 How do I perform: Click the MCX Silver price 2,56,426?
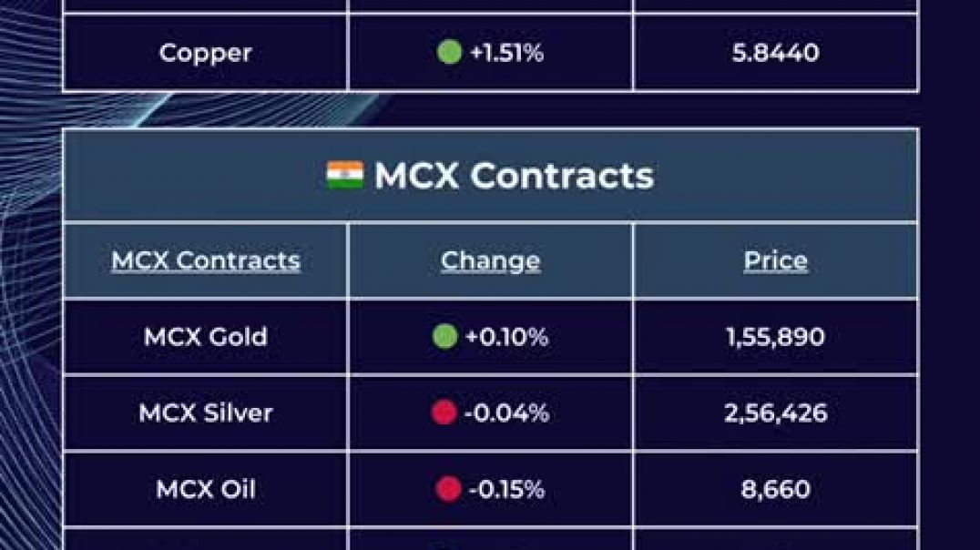pos(775,413)
